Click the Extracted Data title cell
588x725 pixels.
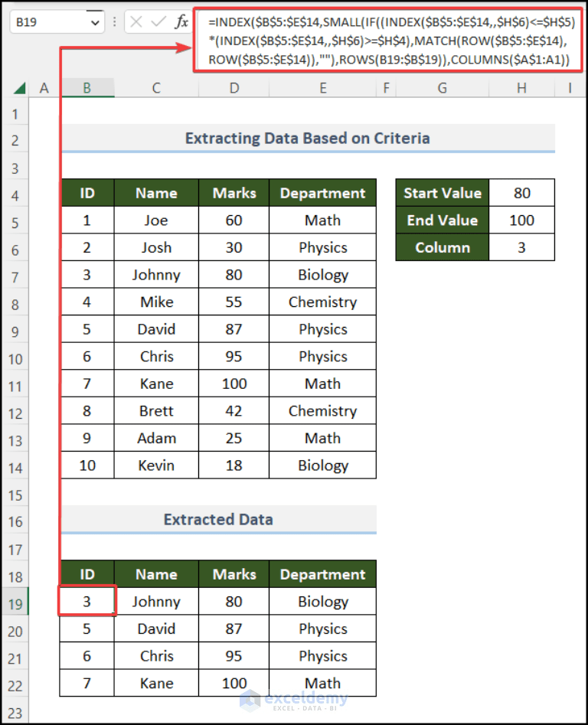click(x=218, y=519)
